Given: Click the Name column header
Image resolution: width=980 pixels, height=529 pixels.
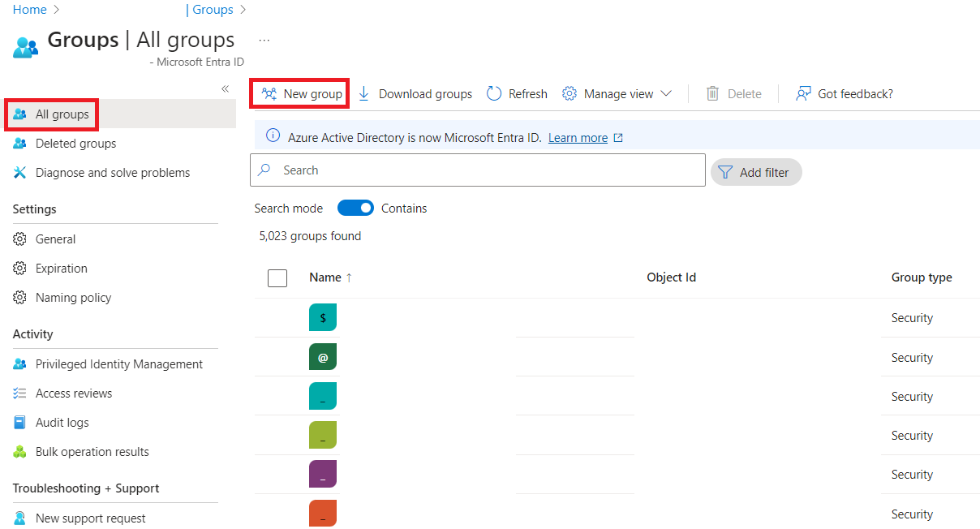Looking at the screenshot, I should [x=325, y=277].
